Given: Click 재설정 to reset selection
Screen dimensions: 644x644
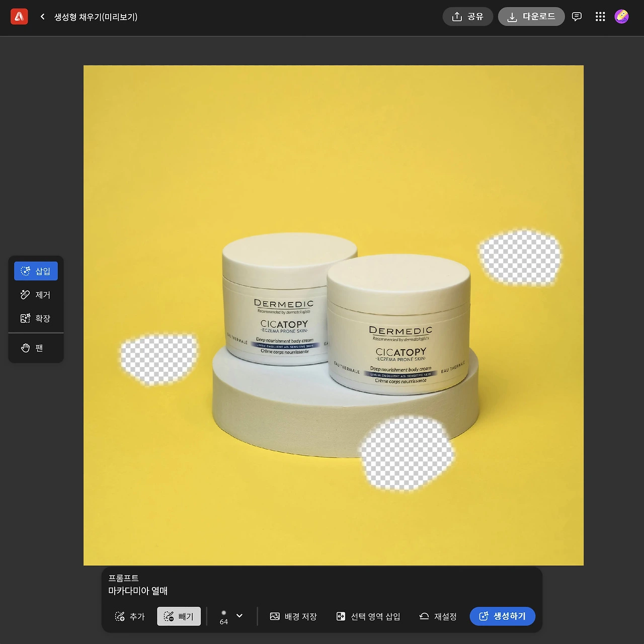Looking at the screenshot, I should click(x=438, y=616).
